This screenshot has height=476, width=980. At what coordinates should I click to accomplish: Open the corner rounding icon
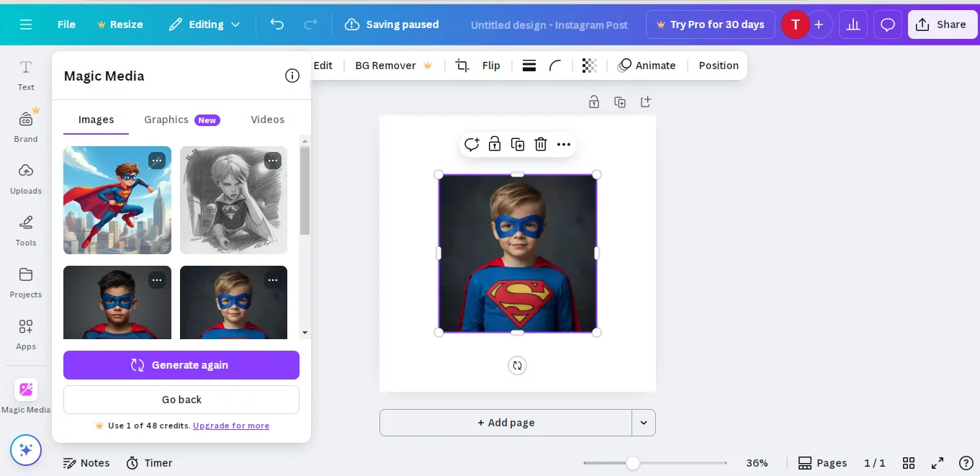pyautogui.click(x=555, y=66)
